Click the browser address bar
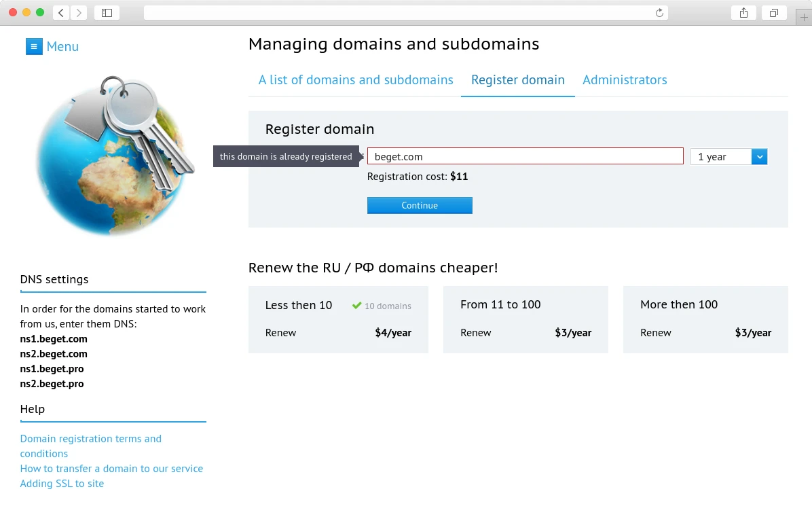This screenshot has width=812, height=519. [407, 12]
